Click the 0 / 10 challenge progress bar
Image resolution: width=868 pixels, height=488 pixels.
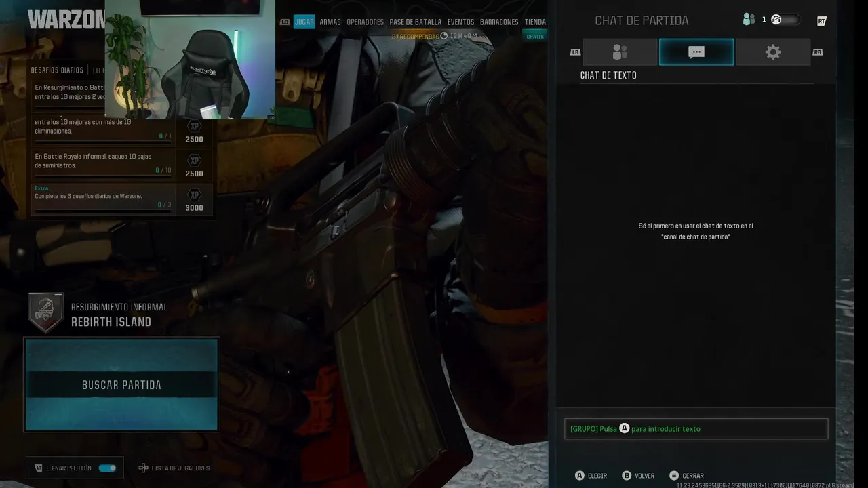103,177
